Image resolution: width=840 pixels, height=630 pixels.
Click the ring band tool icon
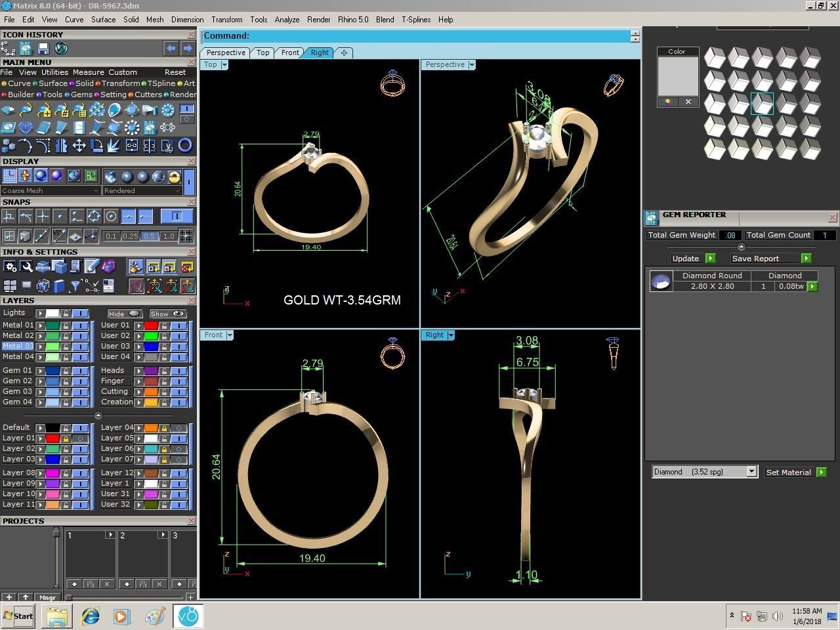tap(185, 145)
